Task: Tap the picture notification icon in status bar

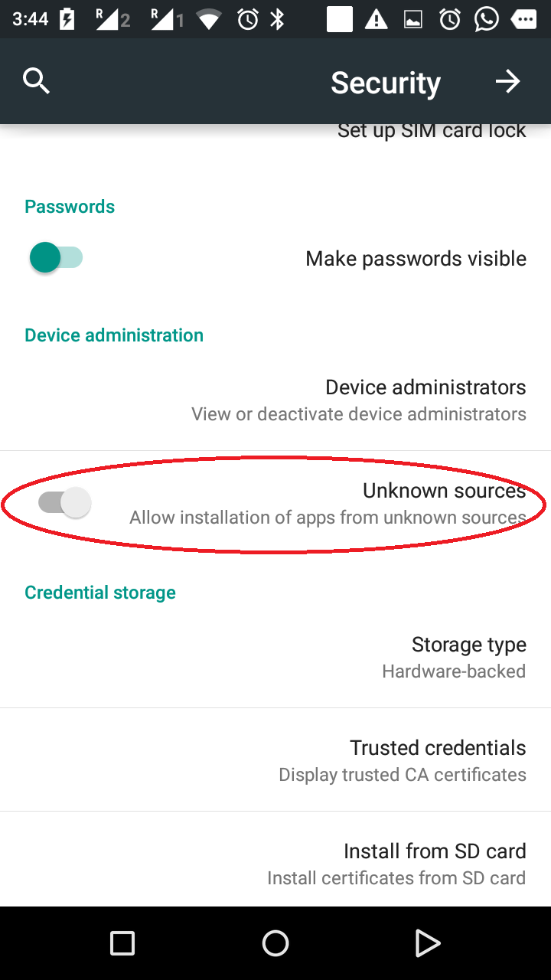Action: (413, 19)
